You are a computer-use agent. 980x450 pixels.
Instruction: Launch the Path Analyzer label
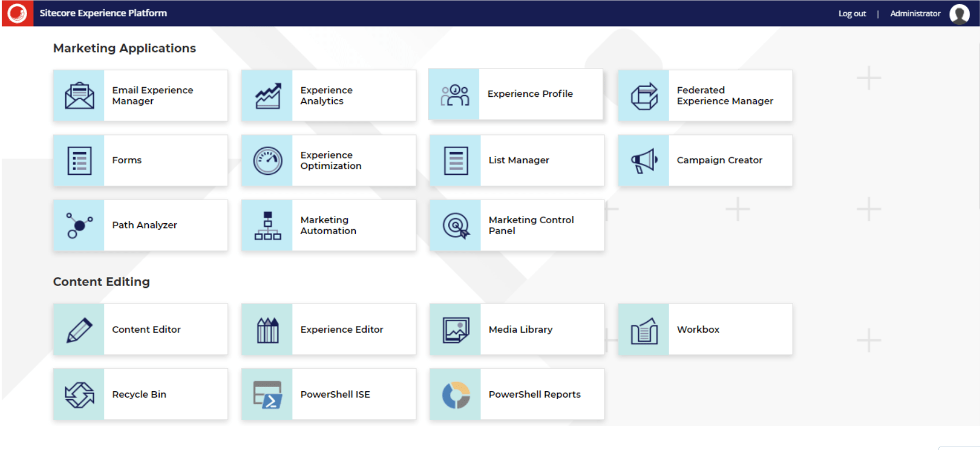point(144,225)
